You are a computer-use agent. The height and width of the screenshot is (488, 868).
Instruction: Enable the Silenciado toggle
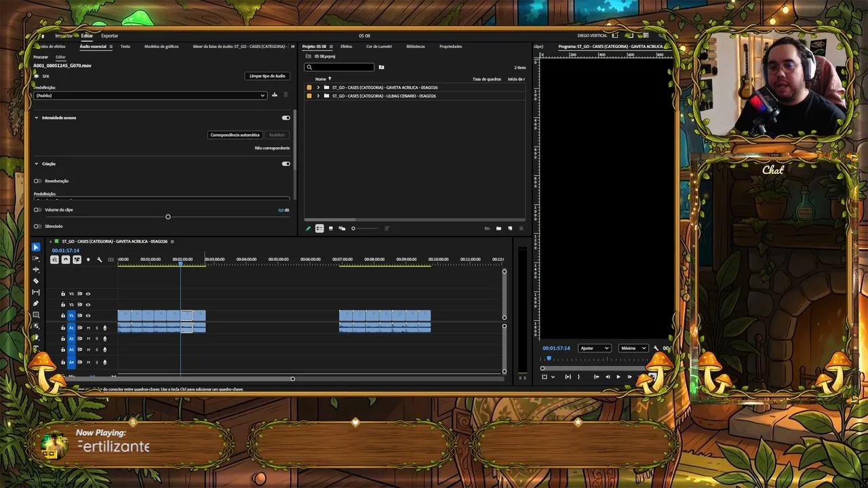pos(38,226)
